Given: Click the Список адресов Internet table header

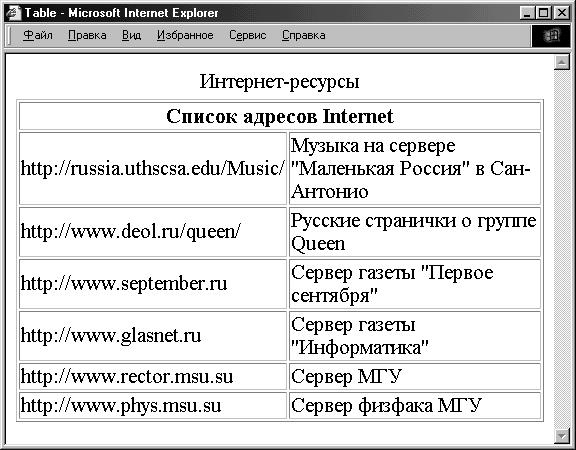Looking at the screenshot, I should coord(280,116).
